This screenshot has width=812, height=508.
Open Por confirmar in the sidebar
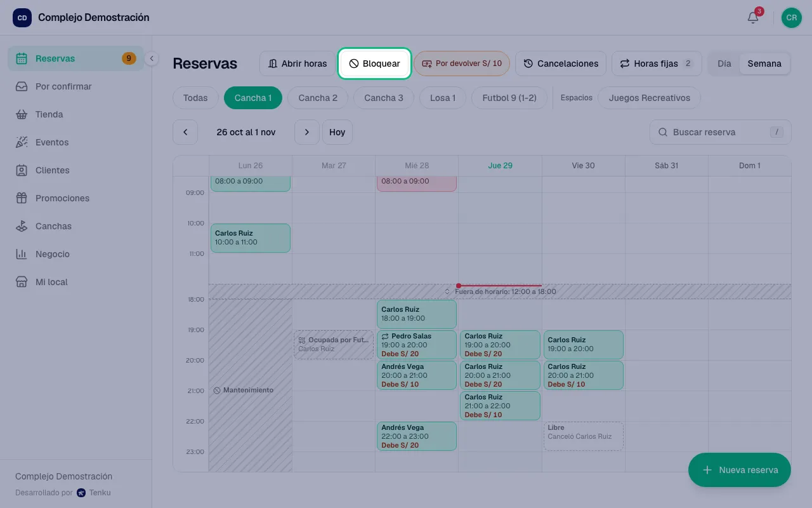click(75, 86)
